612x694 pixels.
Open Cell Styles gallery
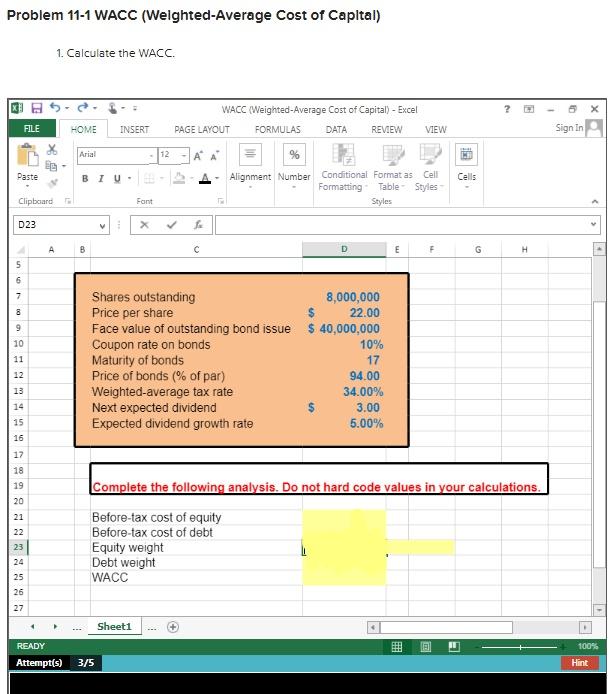[429, 167]
